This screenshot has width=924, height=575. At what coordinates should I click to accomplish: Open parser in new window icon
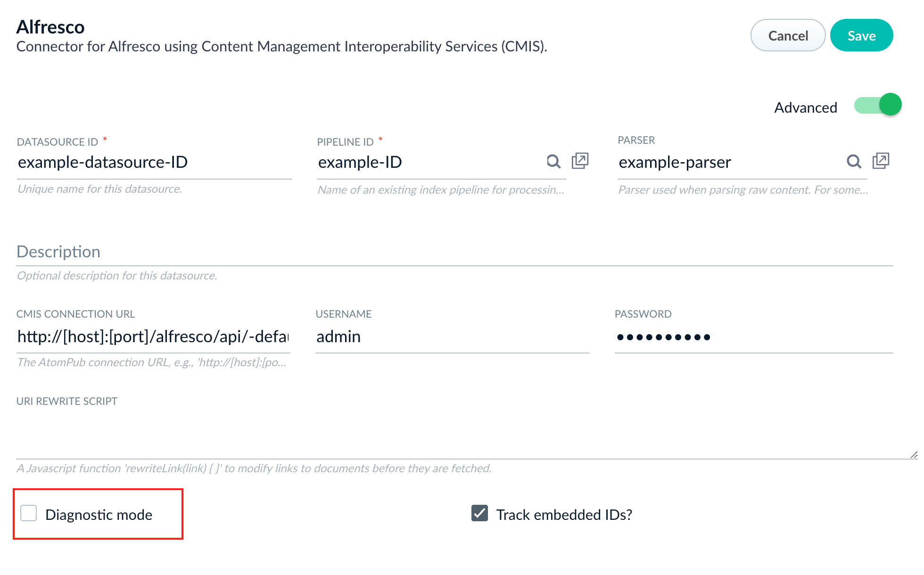click(x=881, y=161)
